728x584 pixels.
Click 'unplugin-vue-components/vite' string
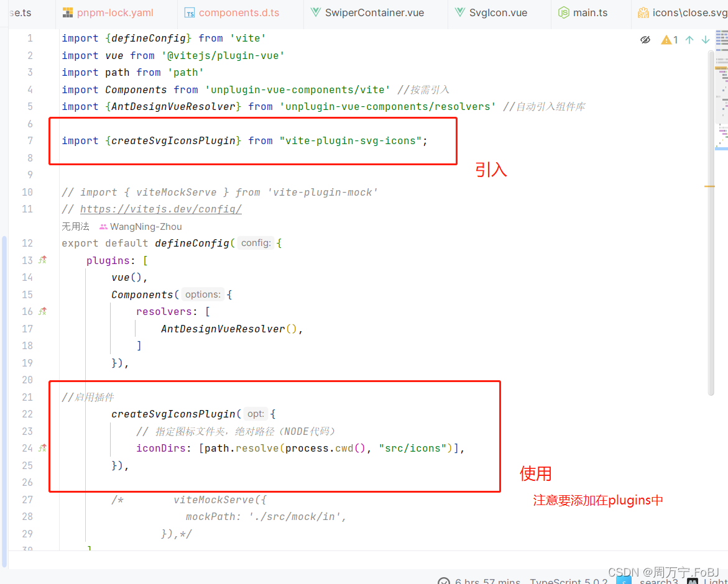pos(298,89)
